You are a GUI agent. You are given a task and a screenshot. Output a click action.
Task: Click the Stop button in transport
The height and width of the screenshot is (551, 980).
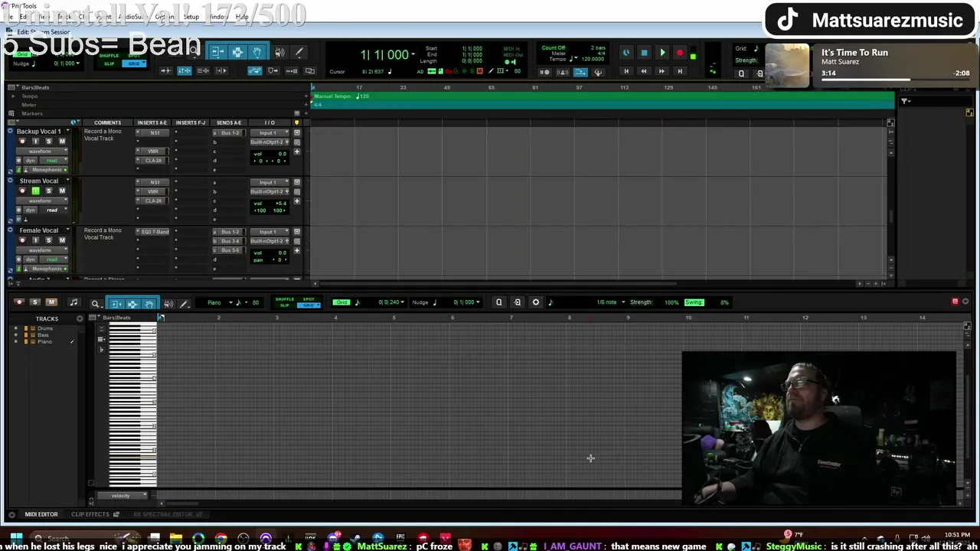[x=644, y=53]
